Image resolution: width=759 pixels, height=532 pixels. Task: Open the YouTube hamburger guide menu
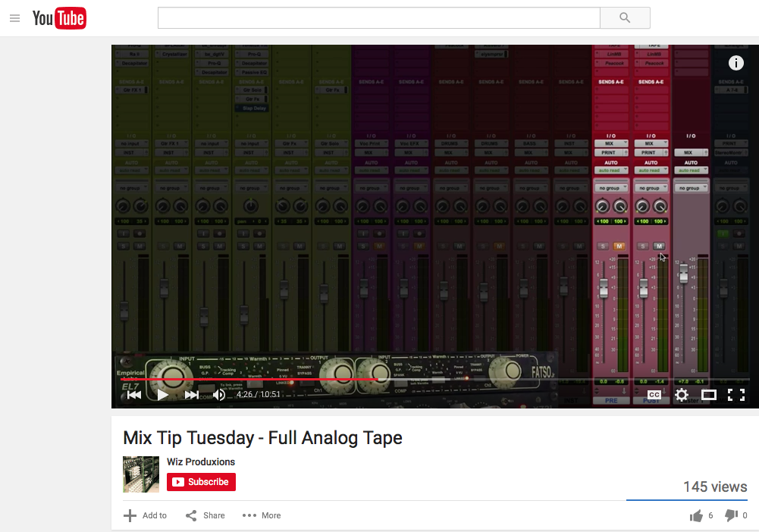tap(14, 18)
